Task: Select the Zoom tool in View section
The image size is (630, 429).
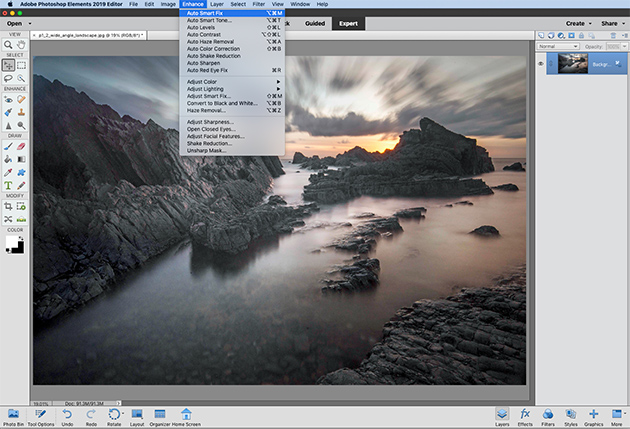Action: pos(8,45)
